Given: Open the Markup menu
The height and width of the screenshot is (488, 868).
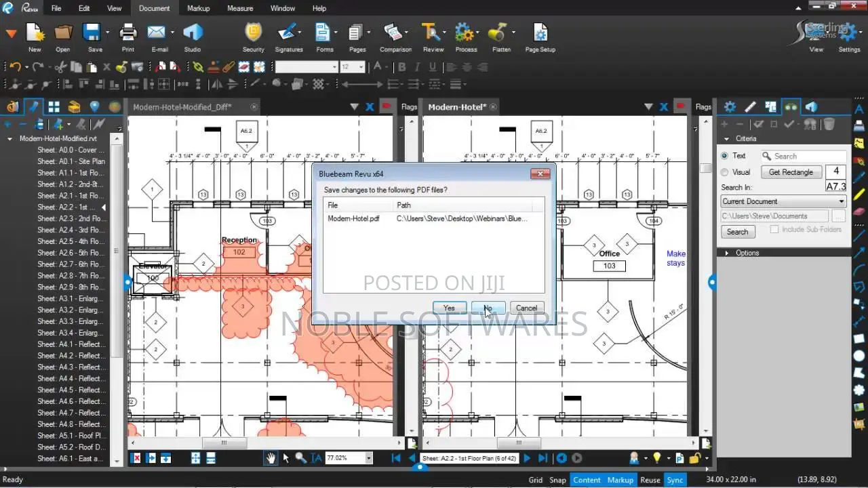Looking at the screenshot, I should (198, 8).
